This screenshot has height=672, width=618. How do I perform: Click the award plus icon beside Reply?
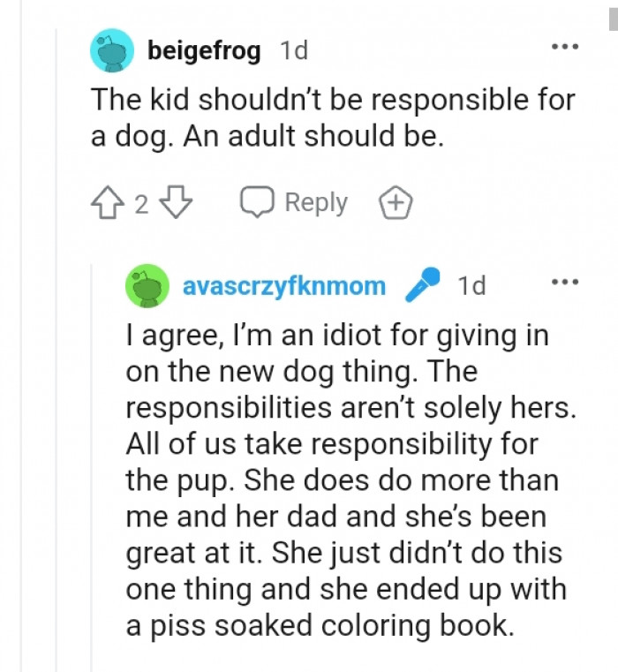pos(396,204)
